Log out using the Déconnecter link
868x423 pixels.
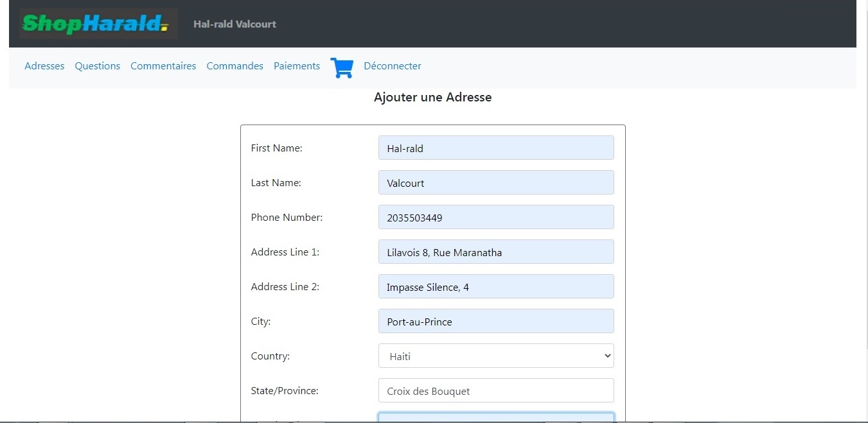tap(393, 66)
